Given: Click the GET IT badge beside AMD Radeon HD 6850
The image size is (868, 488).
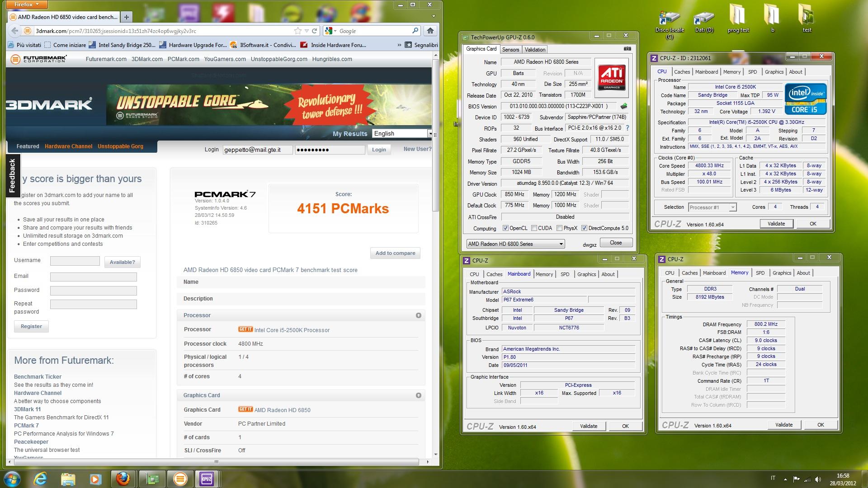Looking at the screenshot, I should (245, 409).
